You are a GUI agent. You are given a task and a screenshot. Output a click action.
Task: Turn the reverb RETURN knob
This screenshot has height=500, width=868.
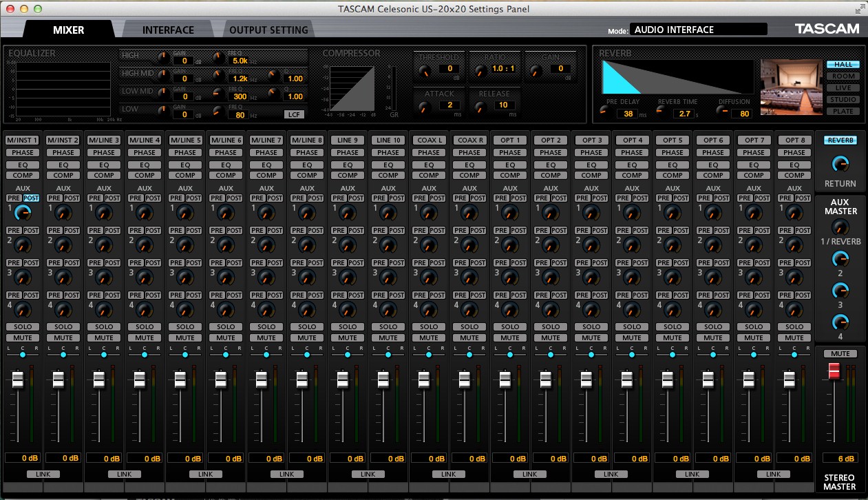(x=840, y=164)
